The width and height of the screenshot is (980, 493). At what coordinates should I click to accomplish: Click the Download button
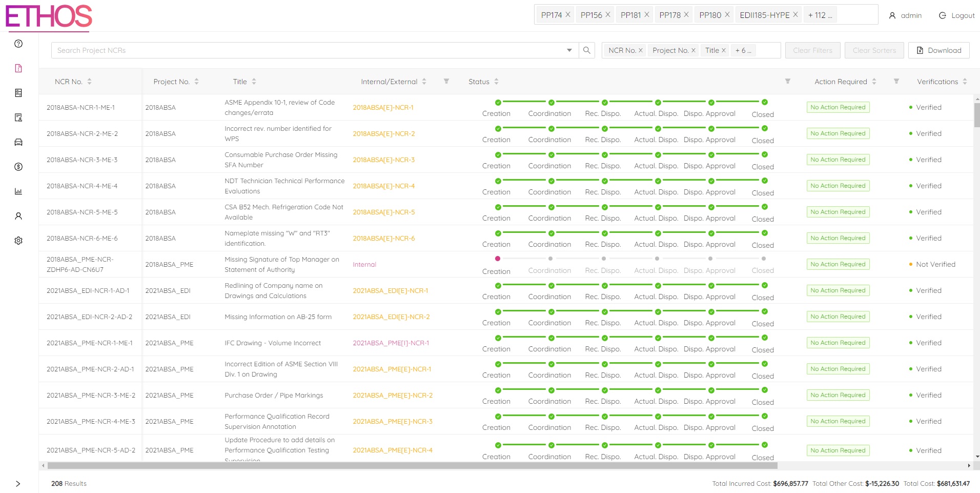[938, 50]
